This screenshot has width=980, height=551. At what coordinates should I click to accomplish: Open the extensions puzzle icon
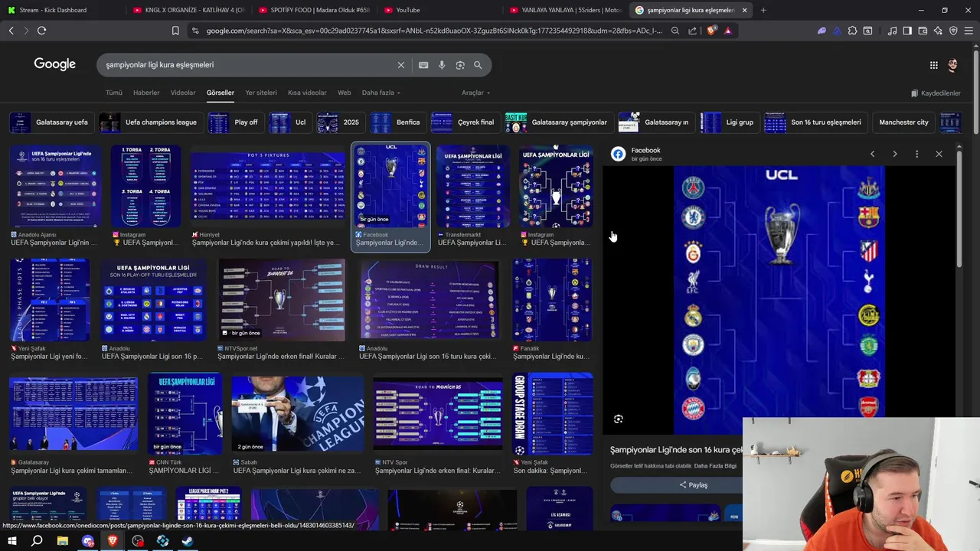[x=852, y=31]
